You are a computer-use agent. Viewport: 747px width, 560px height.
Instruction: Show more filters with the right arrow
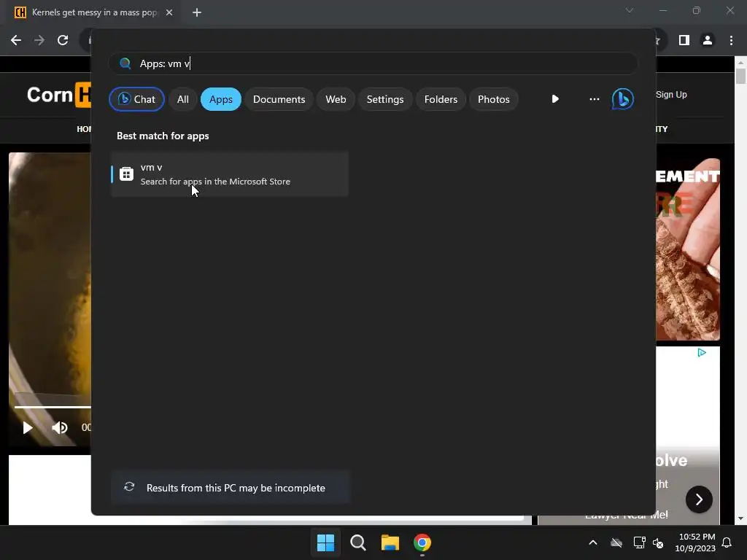click(555, 99)
